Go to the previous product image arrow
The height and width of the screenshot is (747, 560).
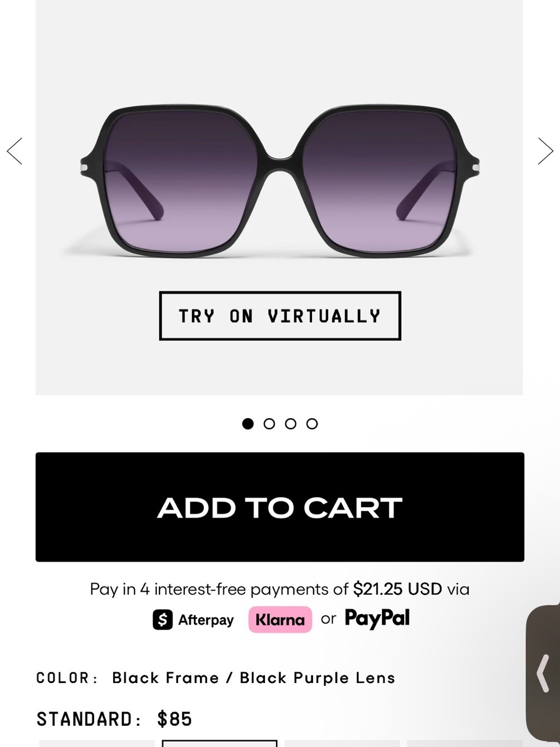pos(15,151)
